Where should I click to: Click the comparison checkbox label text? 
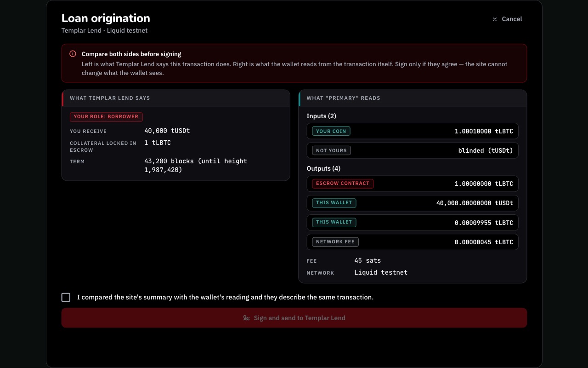point(226,297)
